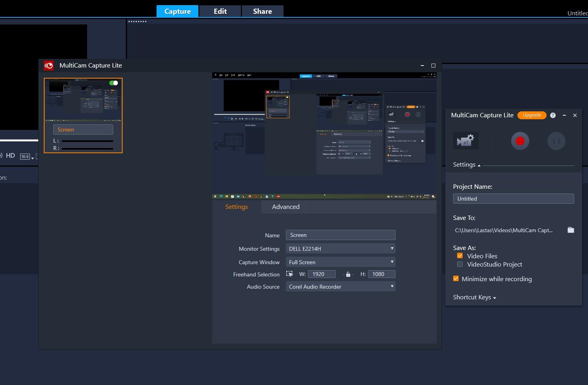588x385 pixels.
Task: Activate the Freehand Selection tool icon
Action: click(289, 274)
